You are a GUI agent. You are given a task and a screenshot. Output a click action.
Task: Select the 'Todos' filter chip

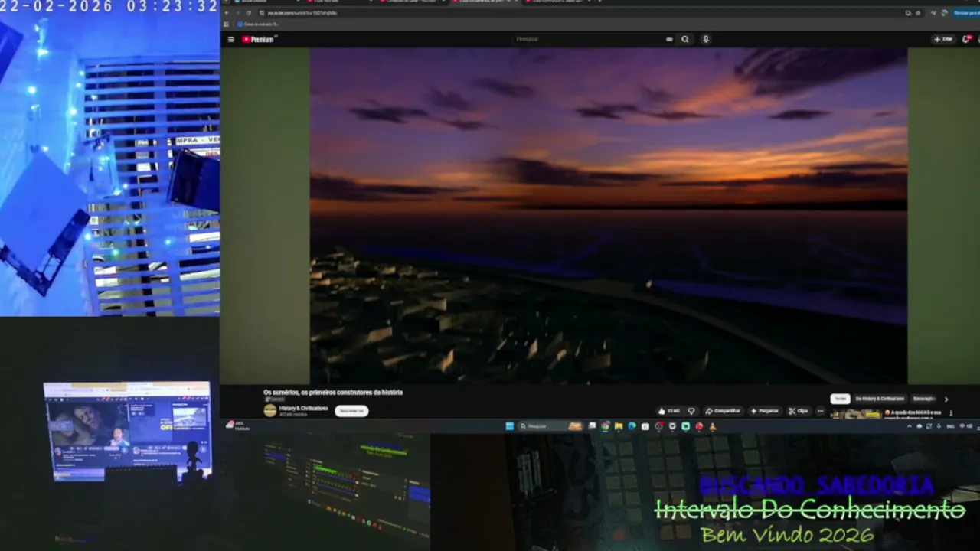coord(840,399)
